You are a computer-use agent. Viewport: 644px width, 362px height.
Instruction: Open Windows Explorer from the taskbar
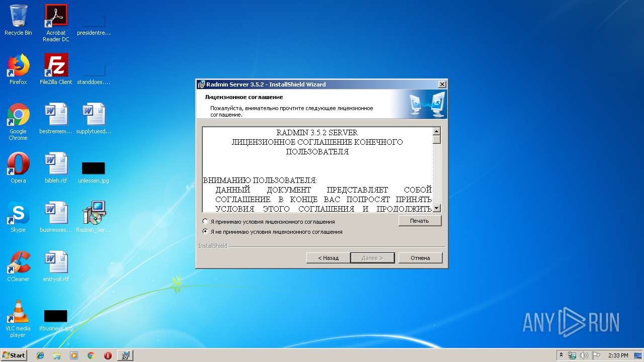click(x=57, y=355)
